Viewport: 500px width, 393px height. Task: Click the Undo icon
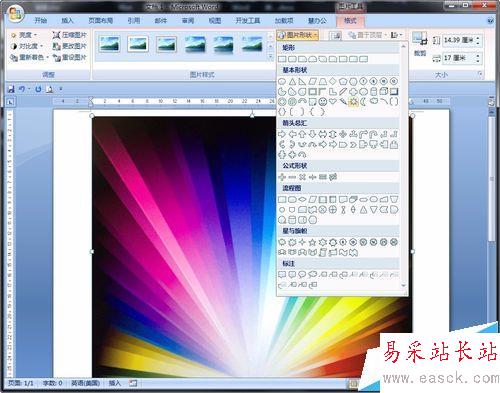tap(22, 89)
